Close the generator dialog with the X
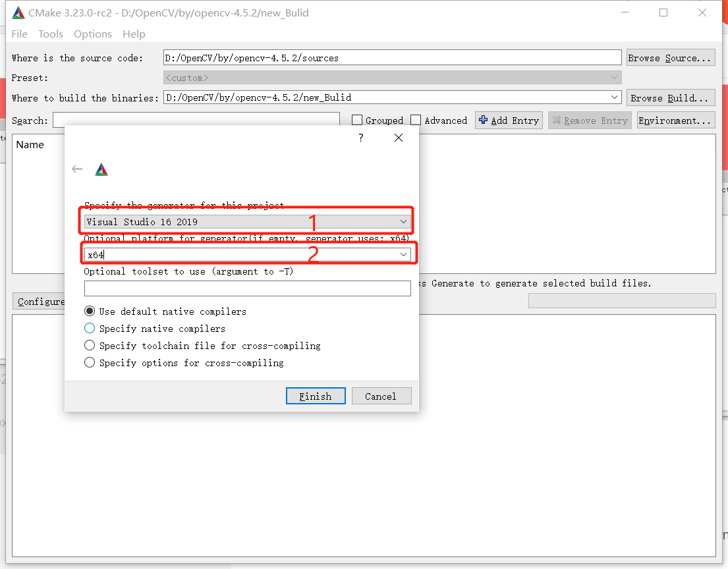This screenshot has width=728, height=569. coord(399,138)
